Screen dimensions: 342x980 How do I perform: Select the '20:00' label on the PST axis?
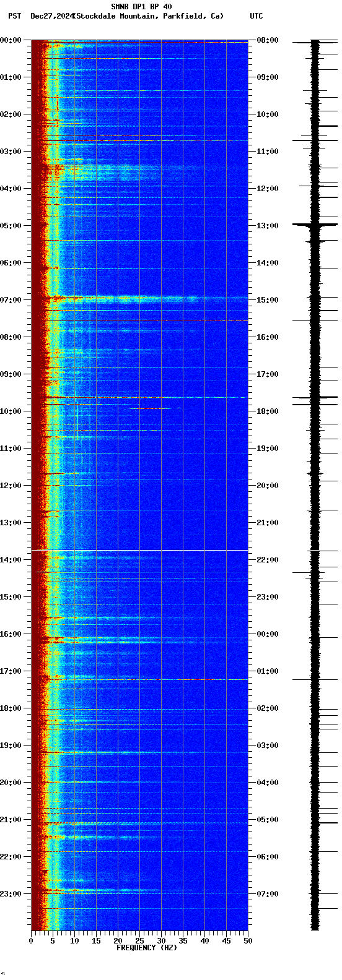tap(11, 783)
